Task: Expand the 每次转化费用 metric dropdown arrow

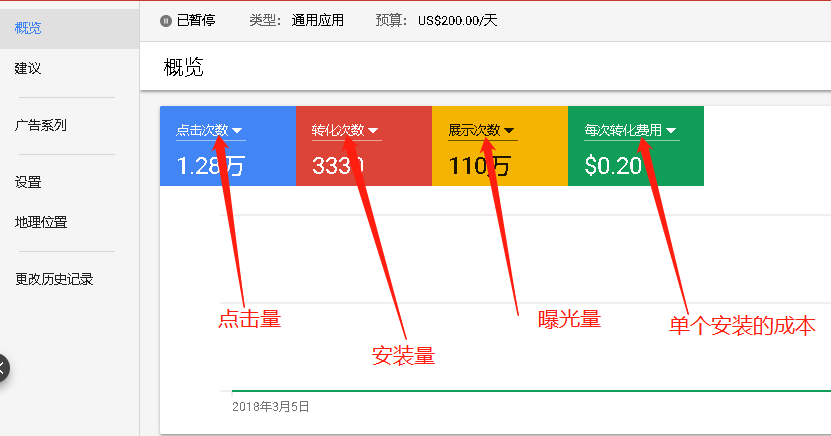Action: click(671, 131)
